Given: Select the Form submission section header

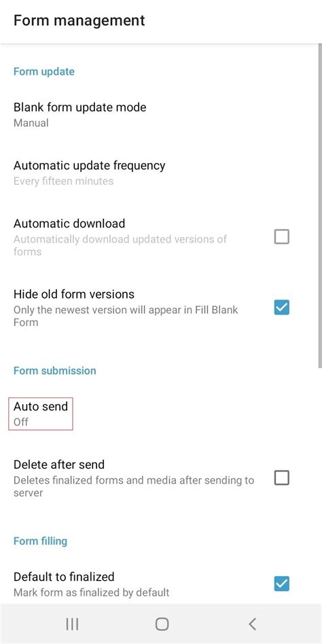Looking at the screenshot, I should click(x=54, y=370).
